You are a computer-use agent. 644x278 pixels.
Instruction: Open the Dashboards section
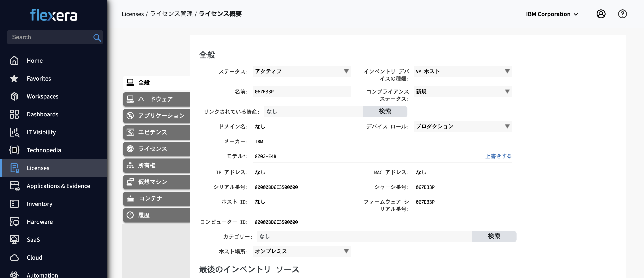pos(43,114)
